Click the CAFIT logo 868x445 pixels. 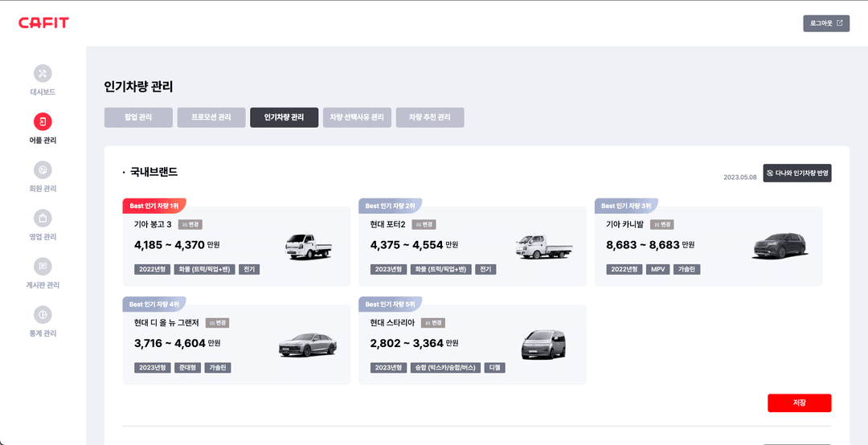click(43, 22)
